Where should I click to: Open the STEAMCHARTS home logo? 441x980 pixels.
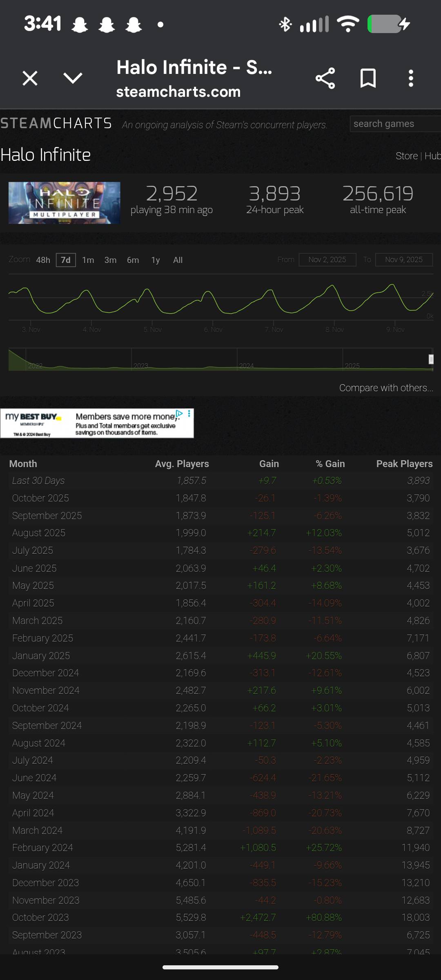point(56,123)
